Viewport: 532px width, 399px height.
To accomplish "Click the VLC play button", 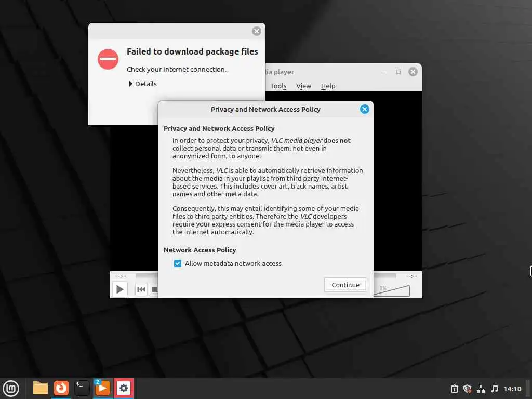I will click(x=120, y=289).
